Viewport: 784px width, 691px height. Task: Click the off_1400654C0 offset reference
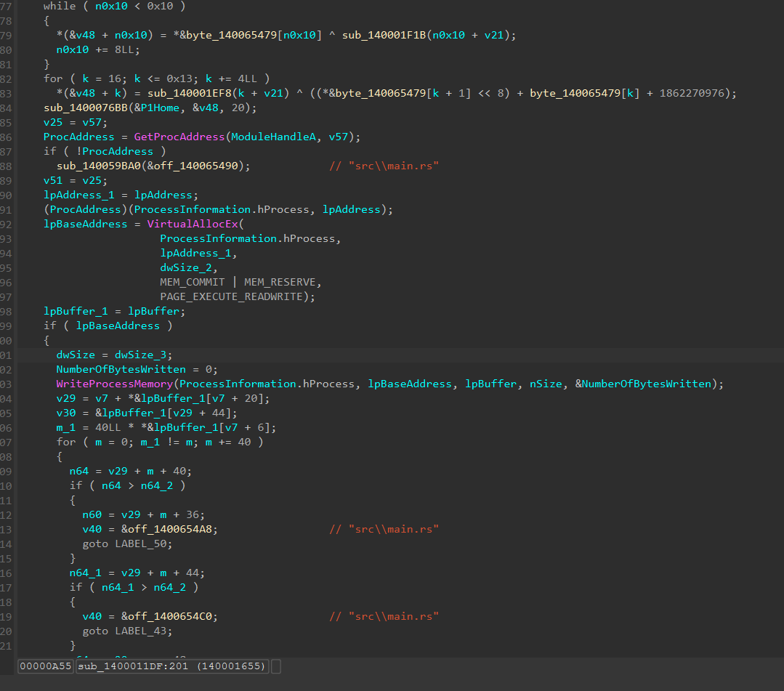(x=170, y=616)
